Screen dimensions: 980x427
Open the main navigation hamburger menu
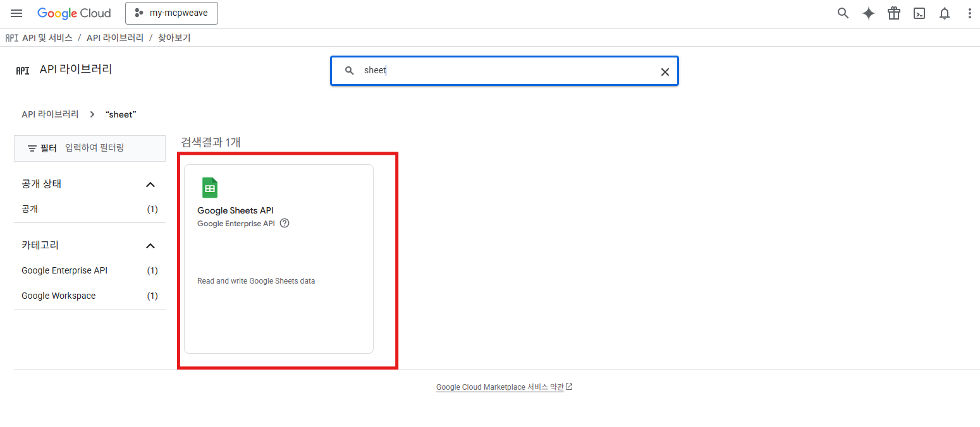pyautogui.click(x=16, y=13)
